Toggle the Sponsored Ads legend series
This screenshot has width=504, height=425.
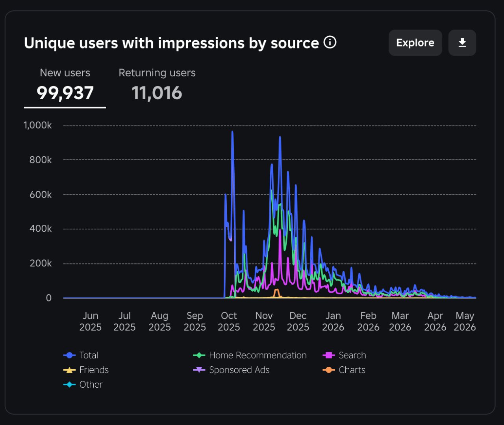coord(231,370)
